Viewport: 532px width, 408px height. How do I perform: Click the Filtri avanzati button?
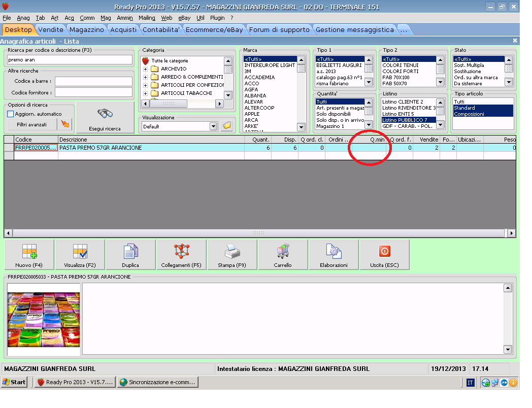point(32,124)
